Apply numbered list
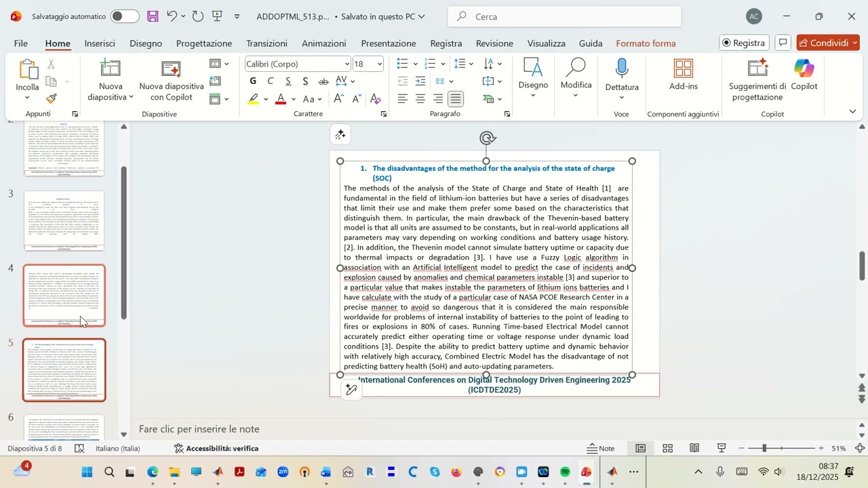 coord(429,64)
